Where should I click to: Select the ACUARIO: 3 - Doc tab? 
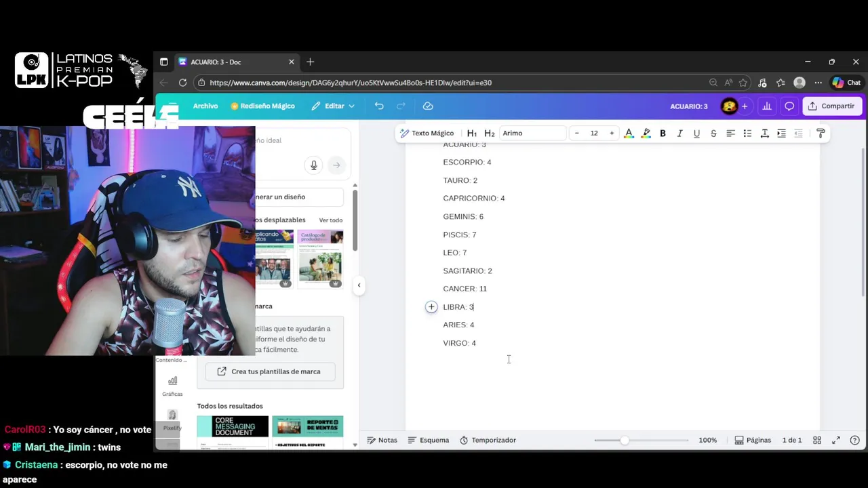pyautogui.click(x=236, y=62)
